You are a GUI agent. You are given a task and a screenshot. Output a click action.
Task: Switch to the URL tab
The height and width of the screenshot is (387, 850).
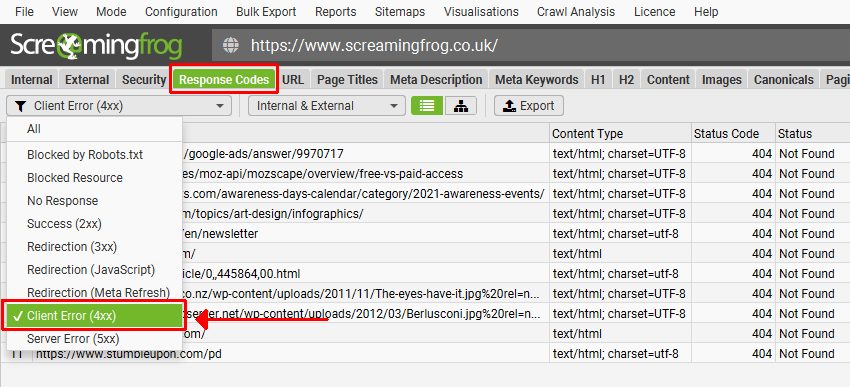pyautogui.click(x=293, y=80)
